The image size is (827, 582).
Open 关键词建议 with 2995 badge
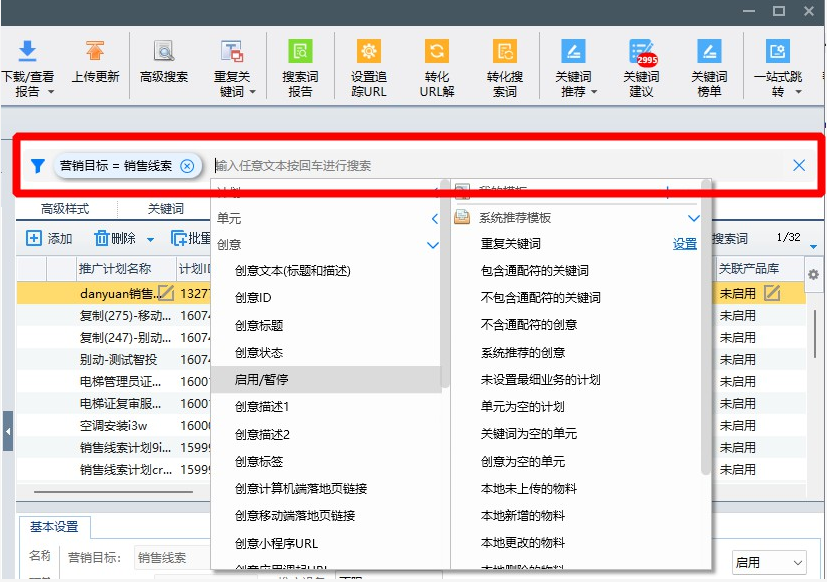tap(641, 52)
